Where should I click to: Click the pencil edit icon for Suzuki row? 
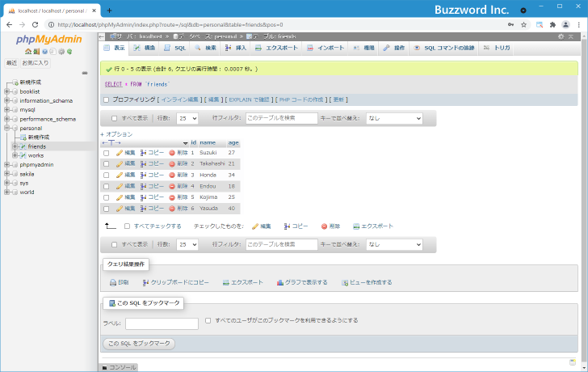[120, 153]
